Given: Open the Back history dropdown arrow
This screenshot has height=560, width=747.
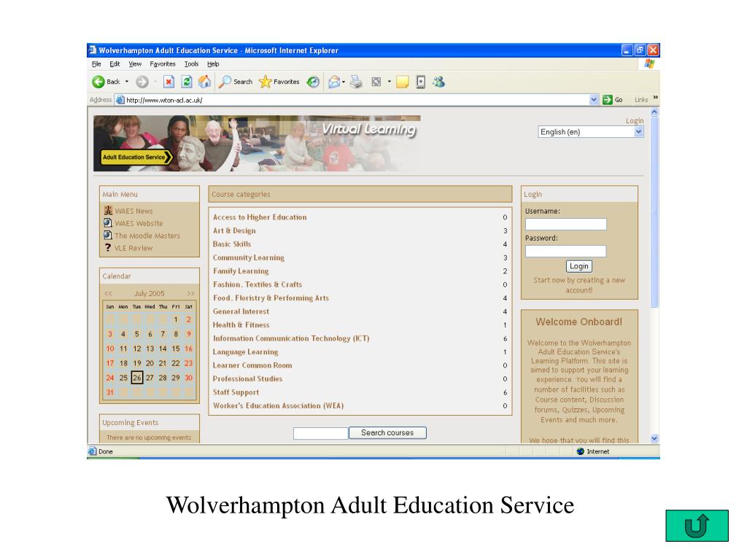Looking at the screenshot, I should [127, 82].
